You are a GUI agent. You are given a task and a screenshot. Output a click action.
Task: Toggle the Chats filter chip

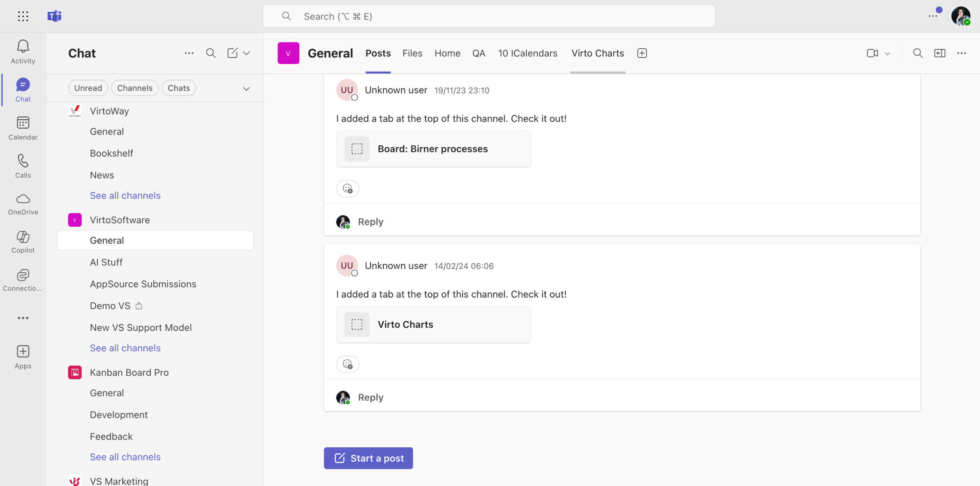pyautogui.click(x=179, y=88)
